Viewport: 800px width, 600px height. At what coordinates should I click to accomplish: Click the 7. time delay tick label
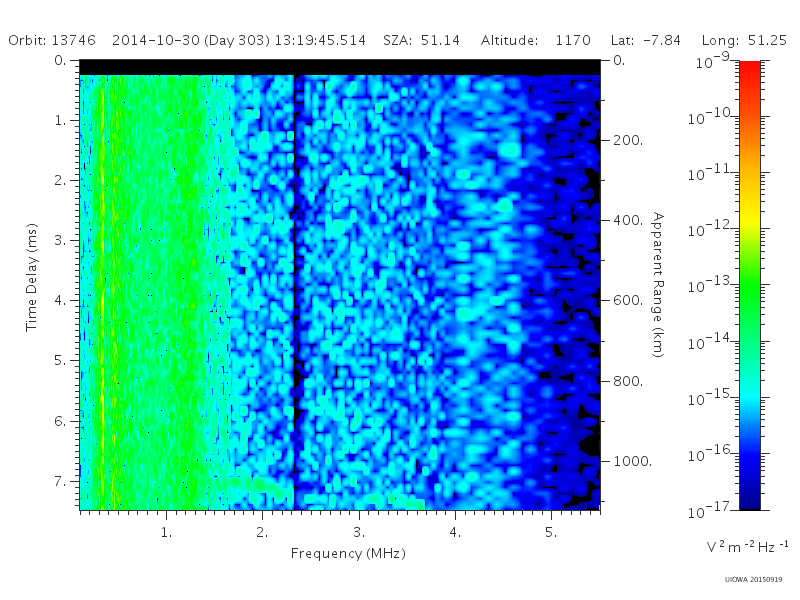[60, 481]
